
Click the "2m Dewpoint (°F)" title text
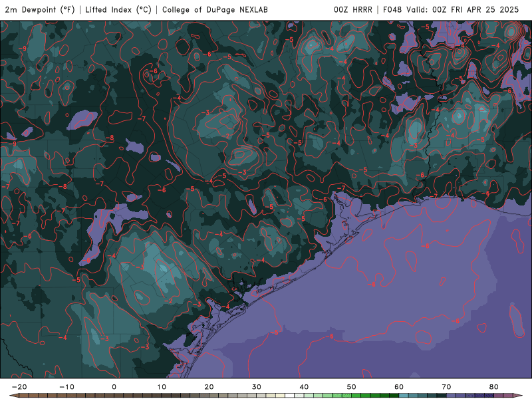[40, 10]
